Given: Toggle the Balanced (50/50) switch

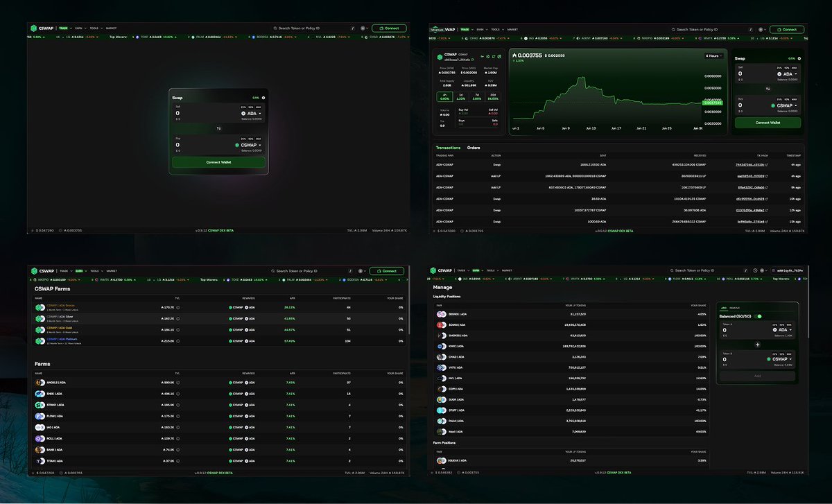Looking at the screenshot, I should [x=759, y=316].
